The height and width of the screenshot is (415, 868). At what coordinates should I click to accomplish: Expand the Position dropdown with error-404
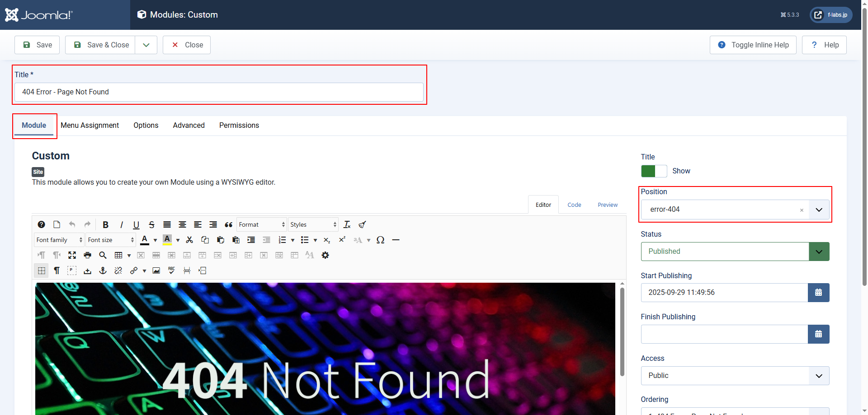click(x=818, y=210)
